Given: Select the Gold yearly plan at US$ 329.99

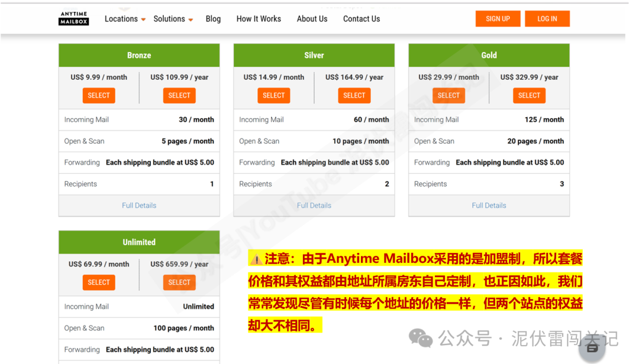Looking at the screenshot, I should (529, 95).
